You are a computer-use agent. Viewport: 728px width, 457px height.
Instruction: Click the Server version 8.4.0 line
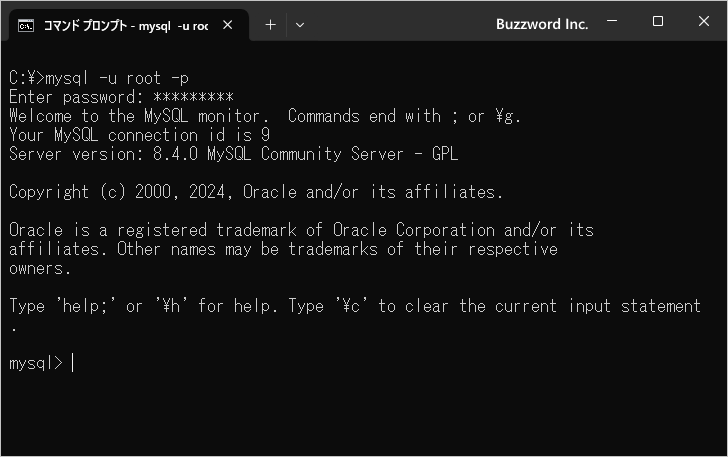click(233, 154)
